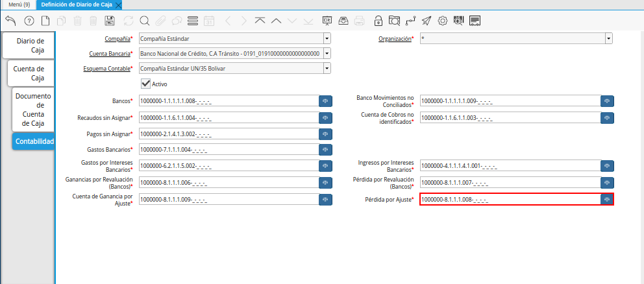This screenshot has width=644, height=284.
Task: Click the paper plane request icon
Action: pyautogui.click(x=426, y=21)
